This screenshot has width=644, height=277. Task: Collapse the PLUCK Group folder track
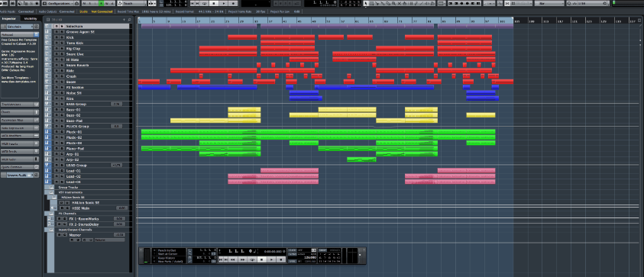coord(47,127)
